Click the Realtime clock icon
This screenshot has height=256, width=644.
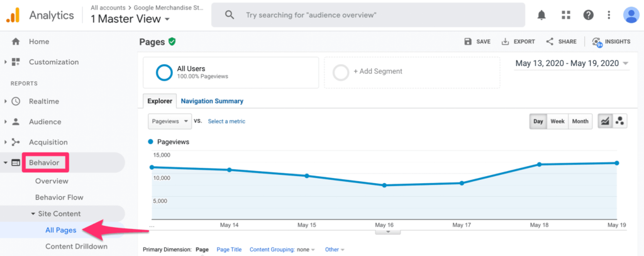tap(16, 101)
